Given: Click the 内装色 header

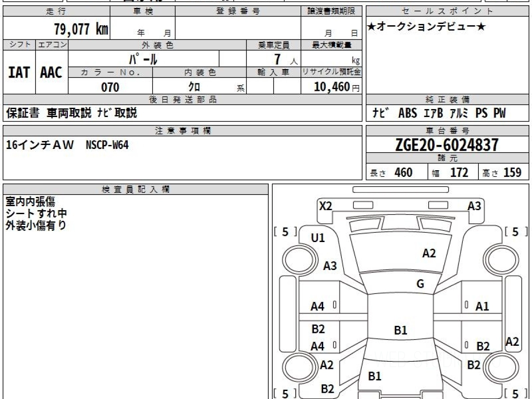Looking at the screenshot, I should (199, 72).
